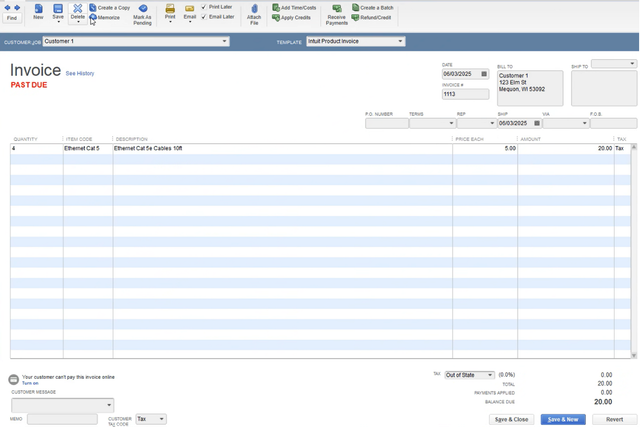The height and width of the screenshot is (428, 640).
Task: Click Receive Payments
Action: (x=337, y=15)
